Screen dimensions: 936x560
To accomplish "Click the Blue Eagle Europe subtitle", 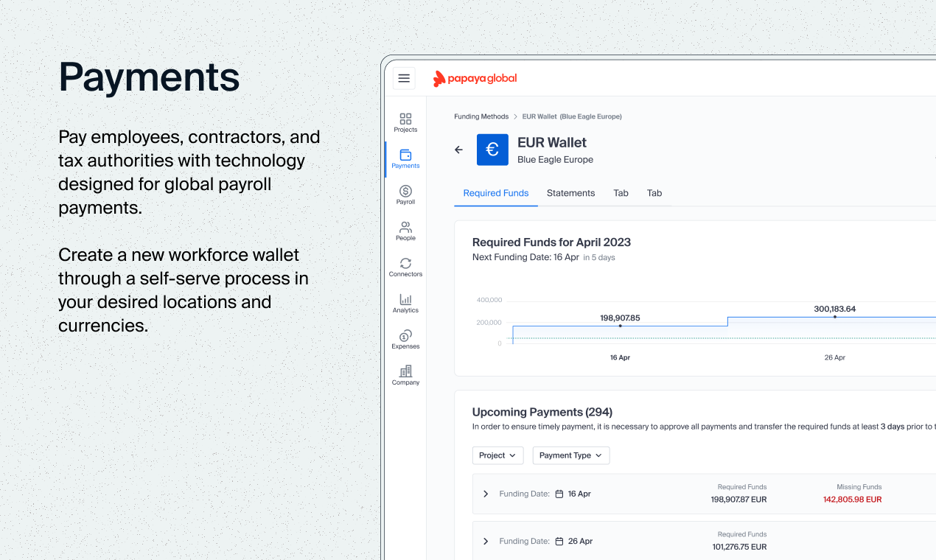I will pyautogui.click(x=555, y=159).
